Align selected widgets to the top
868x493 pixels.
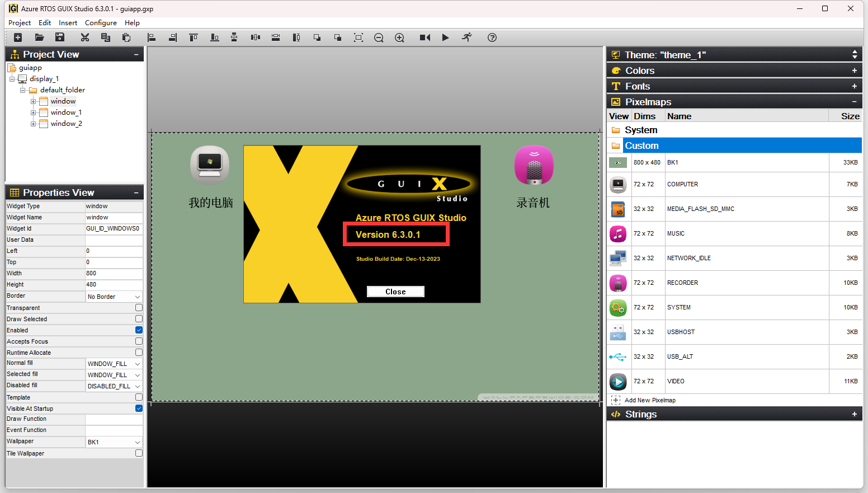194,37
